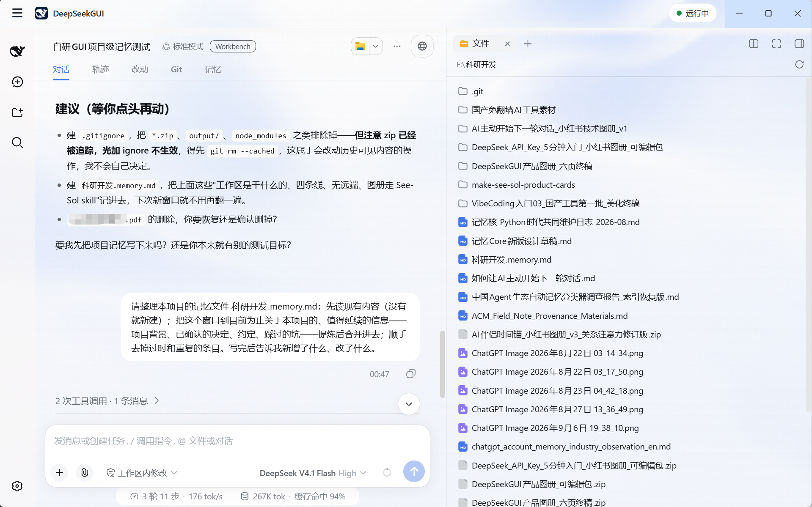812x507 pixels.
Task: Switch to the Git tab
Action: 176,69
